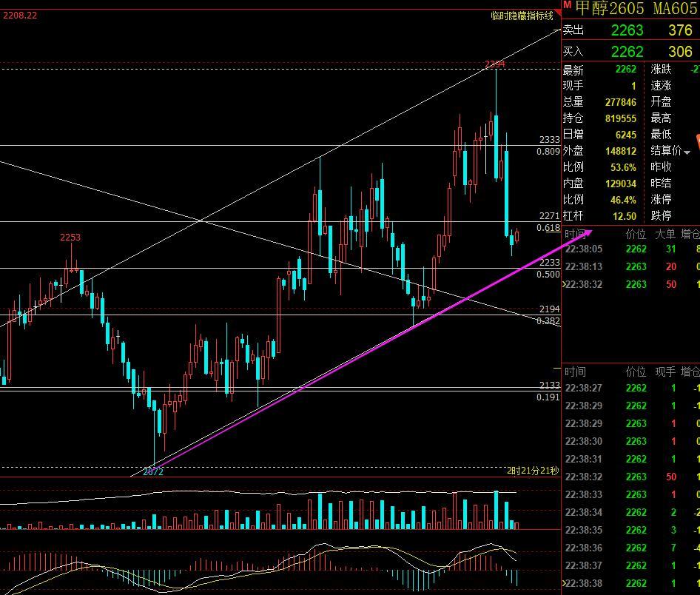The height and width of the screenshot is (595, 700).
Task: Open the 结算价 dropdown arrow
Action: point(687,152)
